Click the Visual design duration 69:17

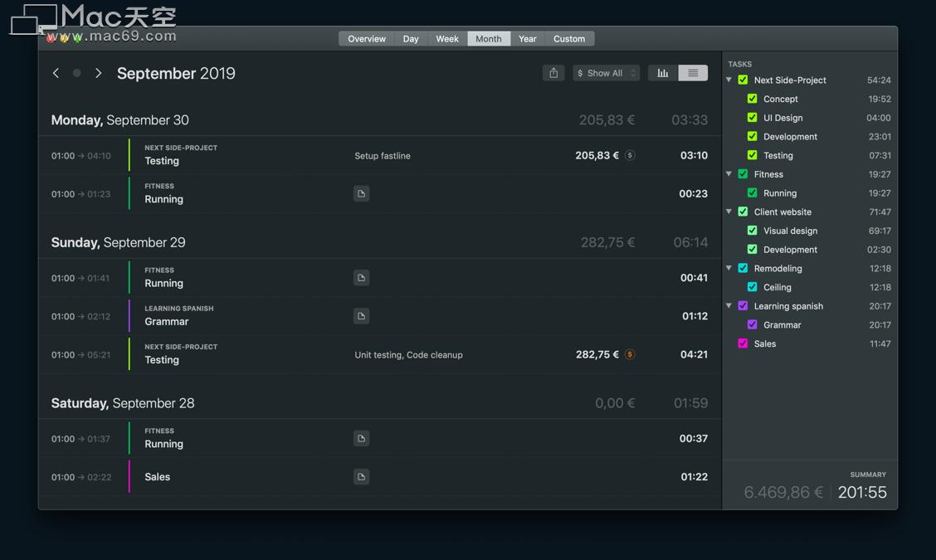[x=880, y=231]
